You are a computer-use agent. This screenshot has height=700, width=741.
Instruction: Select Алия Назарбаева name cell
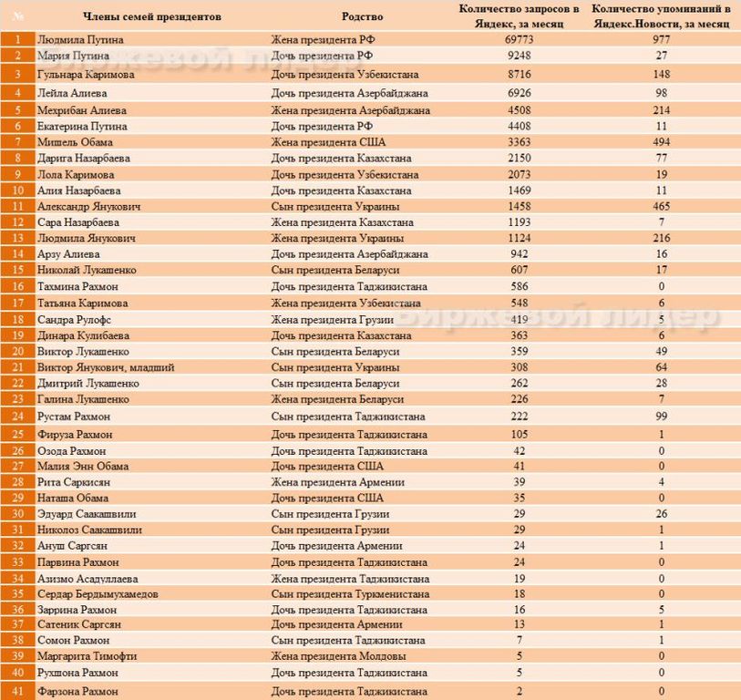coord(79,190)
